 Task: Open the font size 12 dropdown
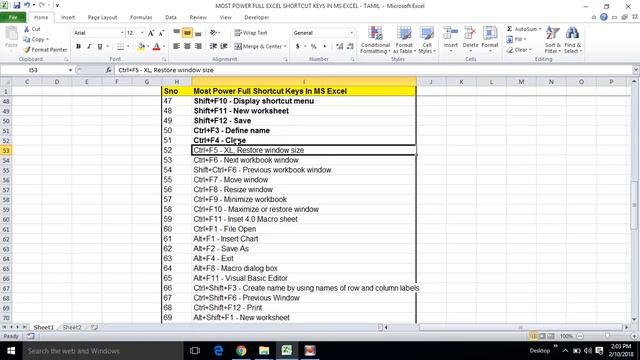[x=142, y=33]
